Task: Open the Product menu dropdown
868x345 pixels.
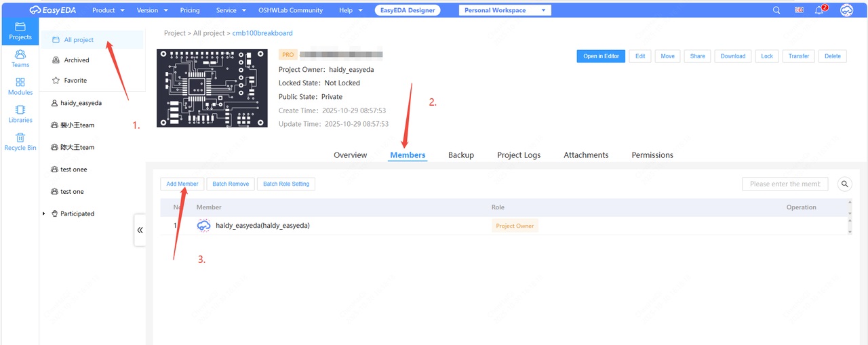Action: tap(108, 10)
